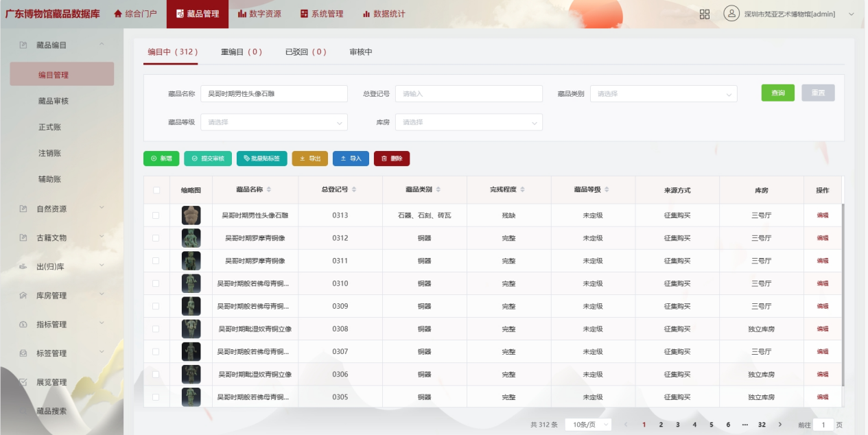The image size is (868, 435).
Task: Open the 数字资源 menu
Action: (259, 14)
